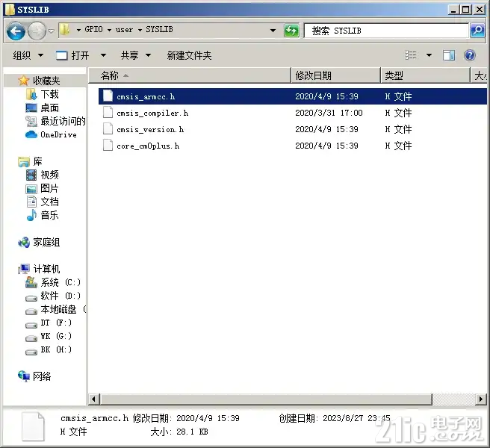Screen dimensions: 490x448
Task: Navigate to GPIO in the address path
Action: pos(94,29)
